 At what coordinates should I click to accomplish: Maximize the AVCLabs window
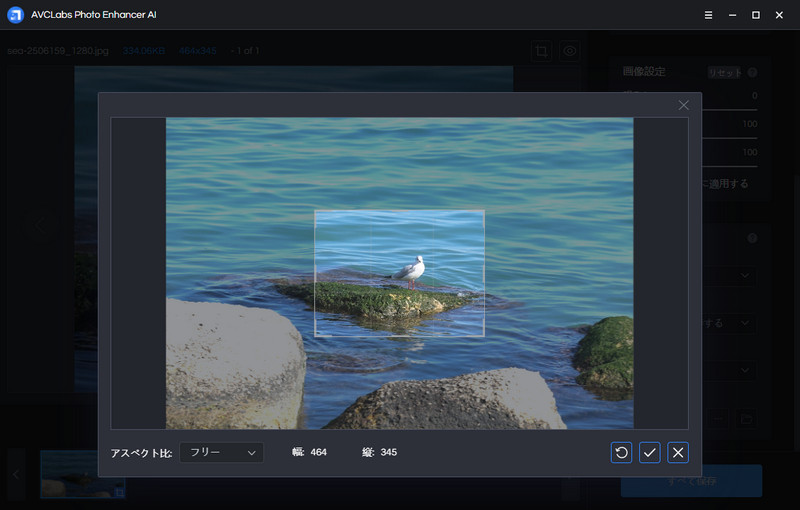pyautogui.click(x=756, y=15)
